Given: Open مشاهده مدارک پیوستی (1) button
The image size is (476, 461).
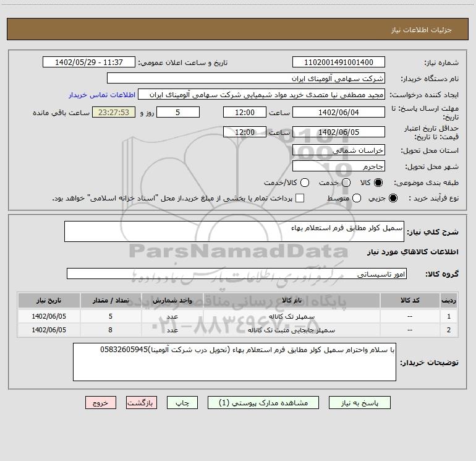Looking at the screenshot, I should pyautogui.click(x=263, y=403).
